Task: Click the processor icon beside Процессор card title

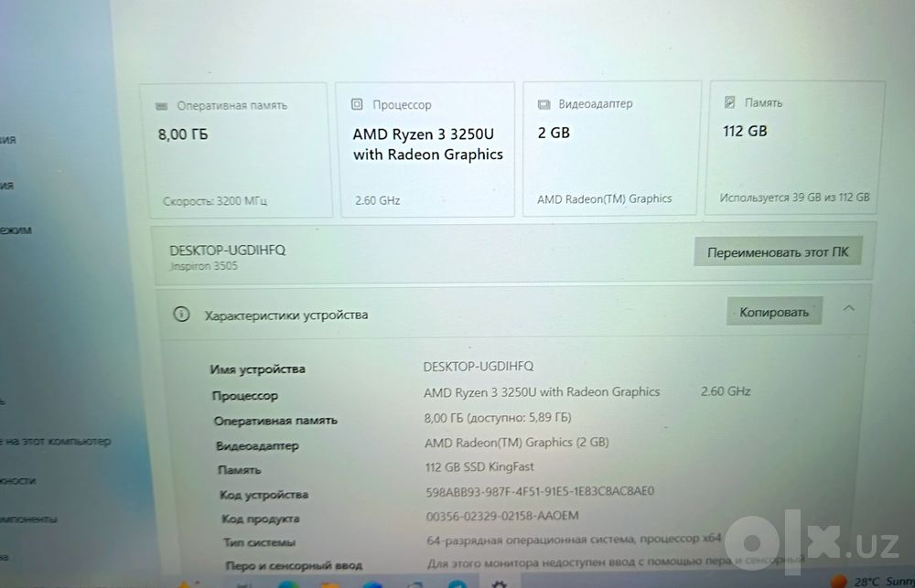Action: pyautogui.click(x=357, y=104)
